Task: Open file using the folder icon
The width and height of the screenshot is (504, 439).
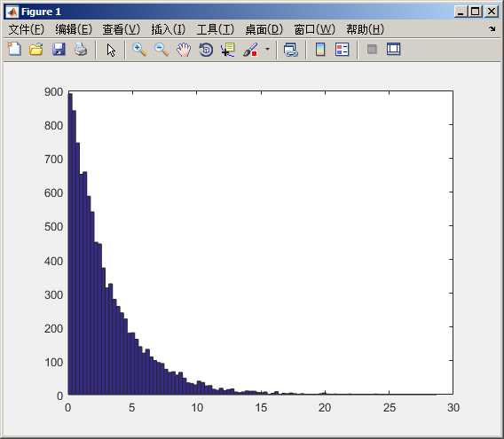Action: [36, 50]
